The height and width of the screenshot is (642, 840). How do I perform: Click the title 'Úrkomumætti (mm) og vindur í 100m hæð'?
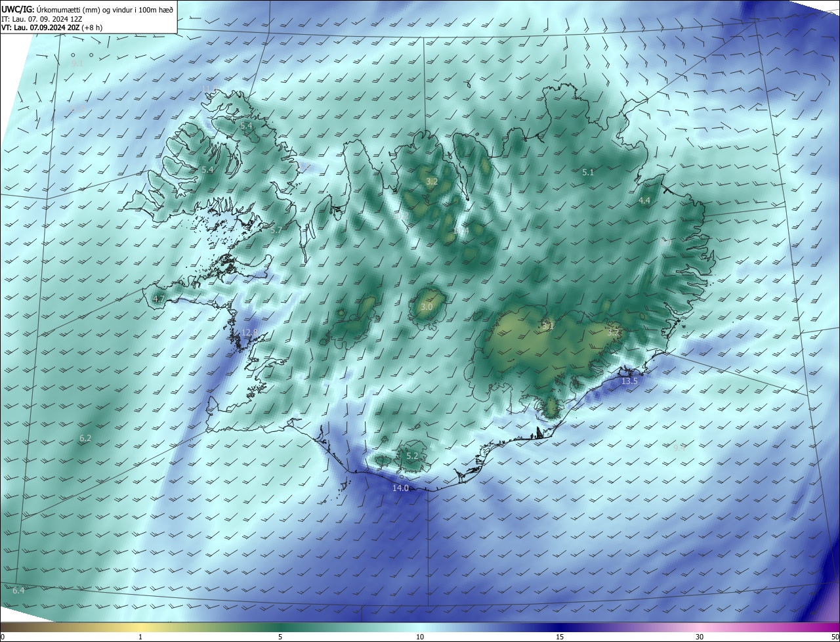(105, 9)
